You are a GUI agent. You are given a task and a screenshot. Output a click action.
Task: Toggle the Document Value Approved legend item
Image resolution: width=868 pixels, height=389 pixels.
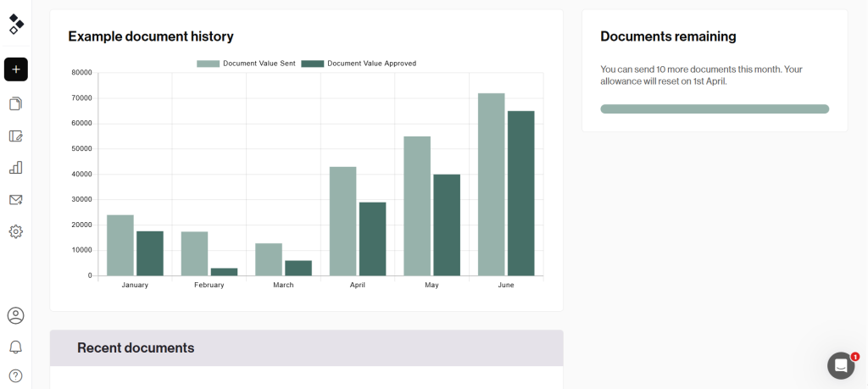pyautogui.click(x=359, y=64)
